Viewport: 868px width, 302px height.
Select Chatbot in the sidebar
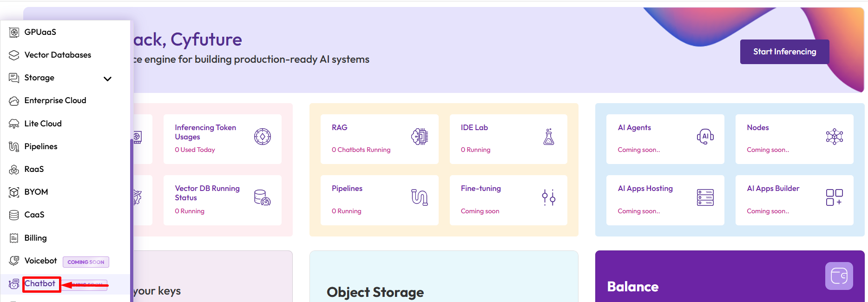tap(40, 283)
